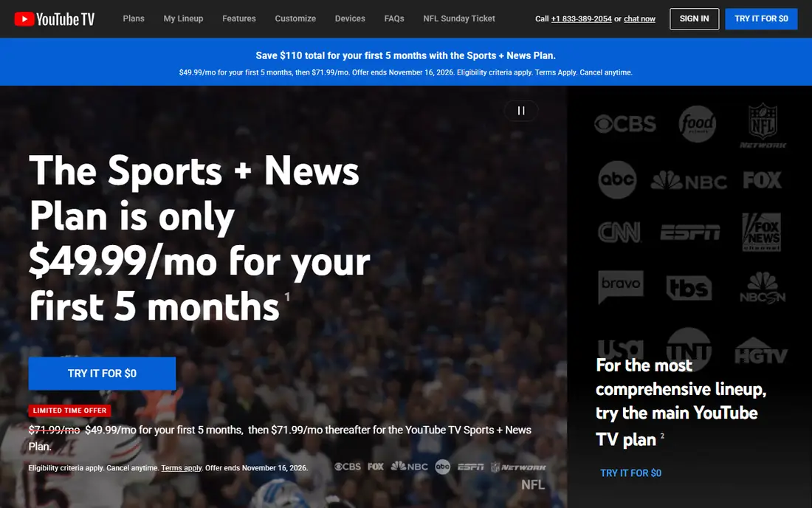Click the large FOX logo in the channel grid
Viewport: 812px width, 508px height.
pos(763,179)
